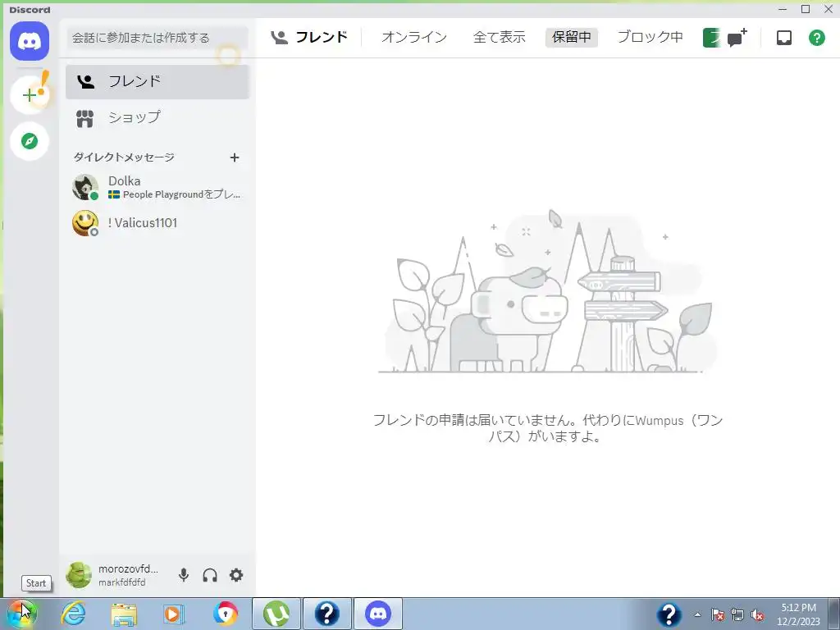
Task: Click the フレンド header title
Action: click(322, 38)
